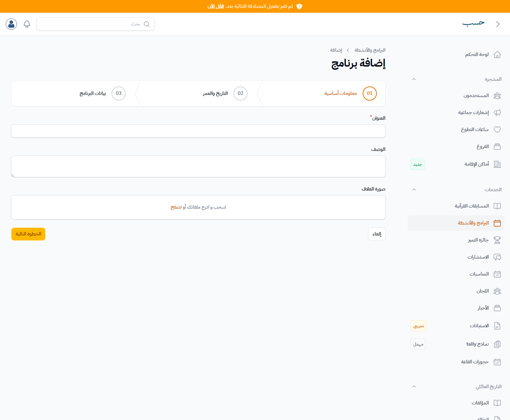Click the home icon beside لوحة التحكم

pyautogui.click(x=497, y=55)
